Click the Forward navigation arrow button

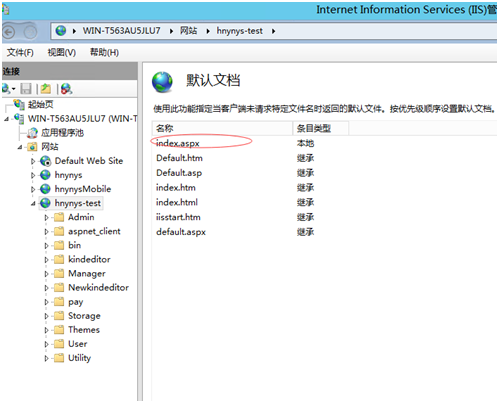[x=30, y=32]
